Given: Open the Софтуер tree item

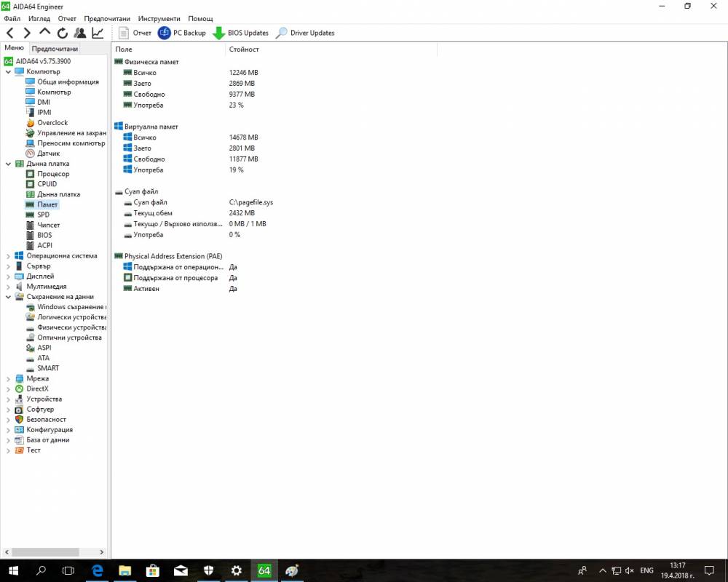Looking at the screenshot, I should (35, 410).
